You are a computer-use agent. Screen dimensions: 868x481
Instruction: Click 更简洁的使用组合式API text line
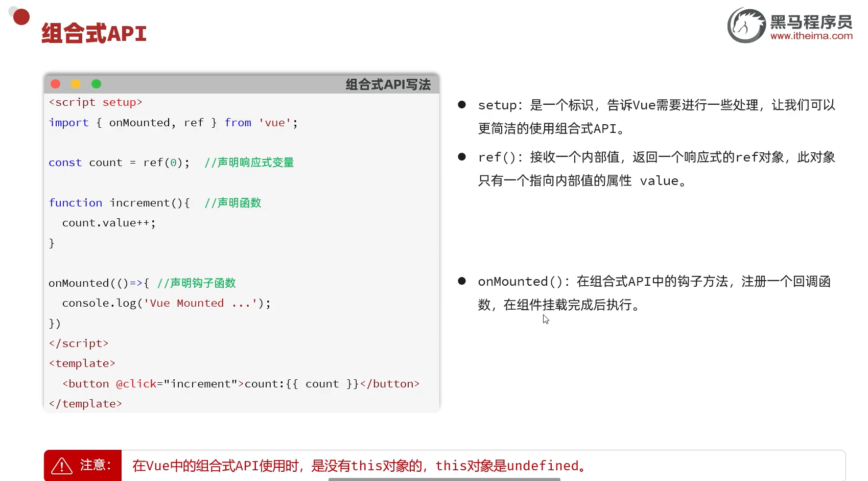coord(552,129)
